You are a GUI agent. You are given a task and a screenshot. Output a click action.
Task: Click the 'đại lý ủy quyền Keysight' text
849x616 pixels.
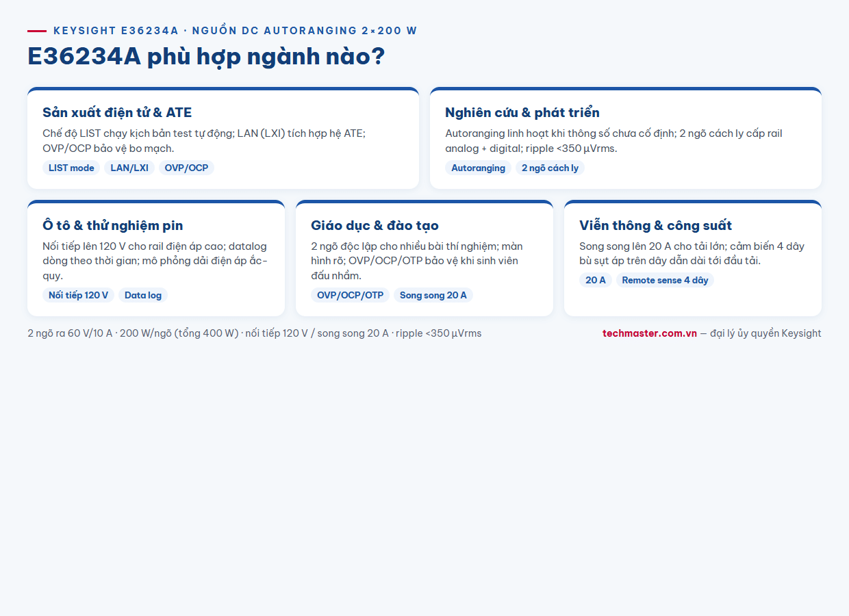coord(765,333)
